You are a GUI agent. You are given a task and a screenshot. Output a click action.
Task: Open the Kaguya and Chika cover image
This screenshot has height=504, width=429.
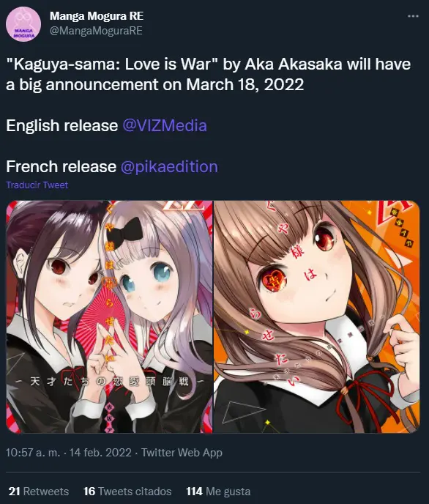tap(109, 316)
